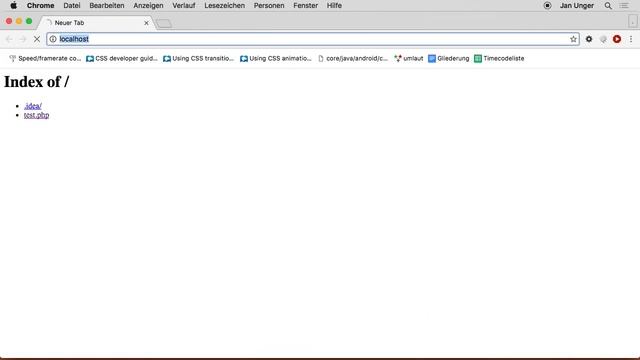Bookmark this page with the star icon
This screenshot has width=640, height=360.
click(x=573, y=39)
